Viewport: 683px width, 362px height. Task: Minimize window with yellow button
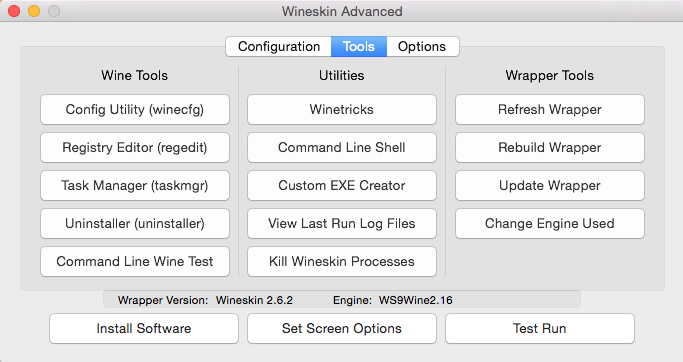(34, 11)
